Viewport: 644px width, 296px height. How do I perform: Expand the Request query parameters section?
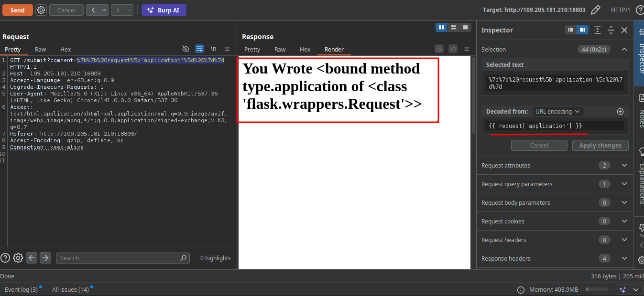(624, 184)
